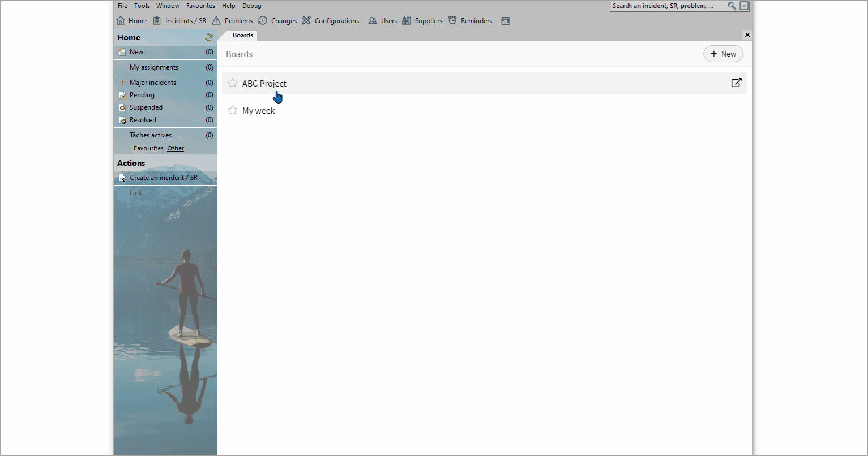Switch sidebar list to Favourites
This screenshot has height=456, width=868.
click(x=148, y=148)
